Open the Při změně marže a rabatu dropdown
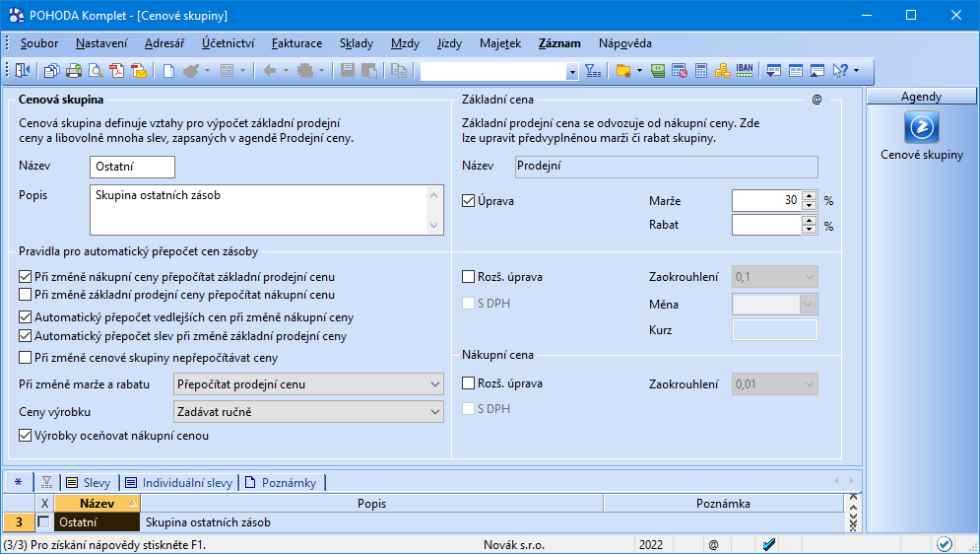The height and width of the screenshot is (554, 980). click(x=308, y=383)
